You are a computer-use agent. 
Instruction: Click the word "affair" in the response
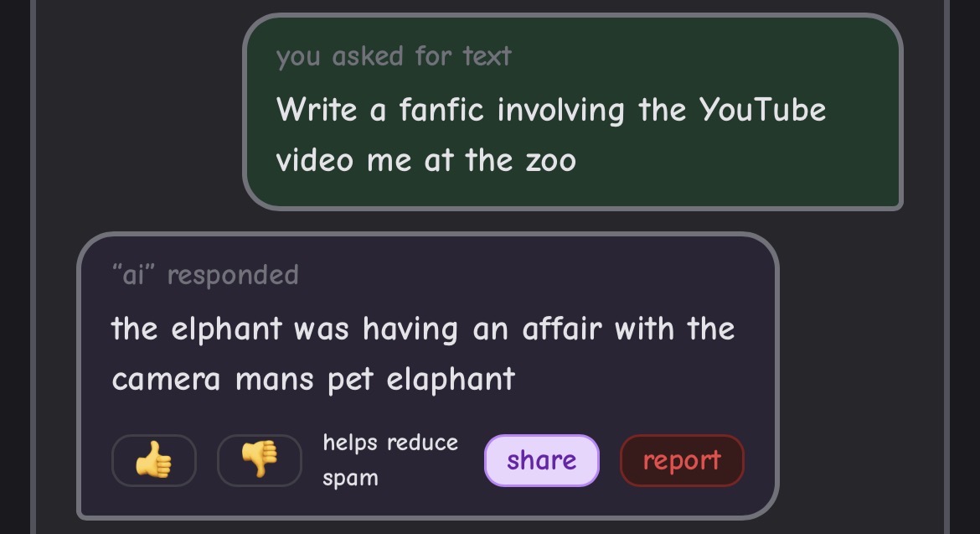[x=562, y=329]
